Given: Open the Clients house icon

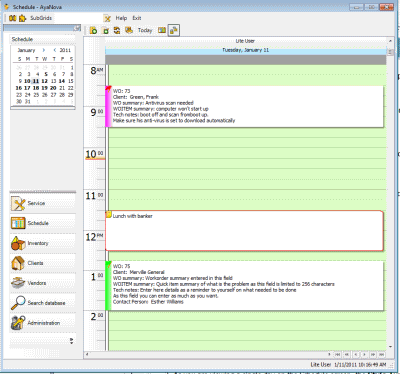Looking at the screenshot, I should pos(18,263).
